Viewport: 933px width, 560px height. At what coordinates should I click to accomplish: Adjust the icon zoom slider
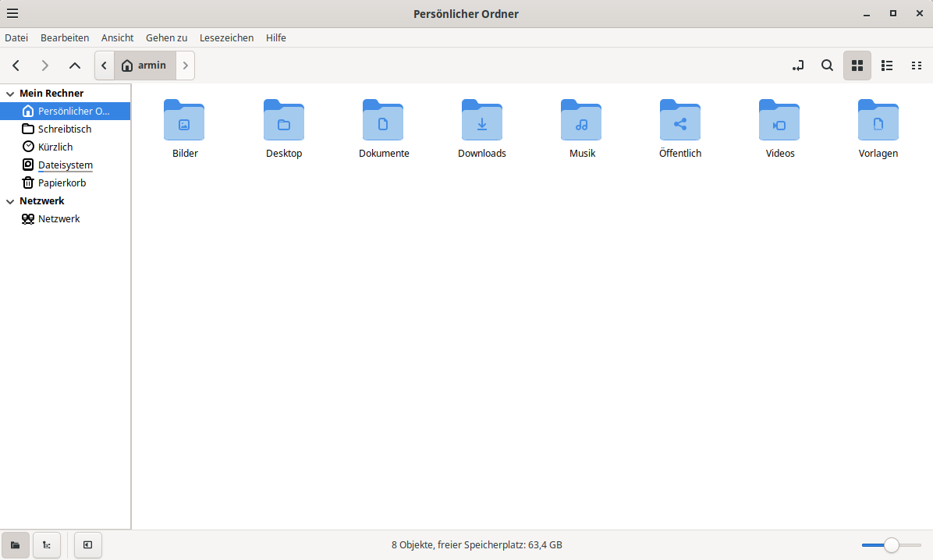[x=891, y=545]
